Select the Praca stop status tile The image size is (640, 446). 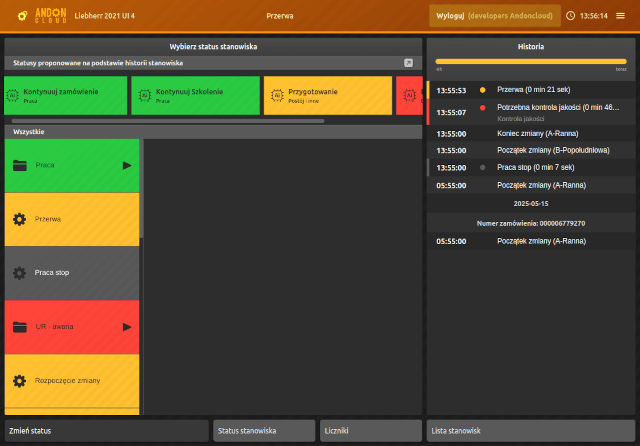72,273
